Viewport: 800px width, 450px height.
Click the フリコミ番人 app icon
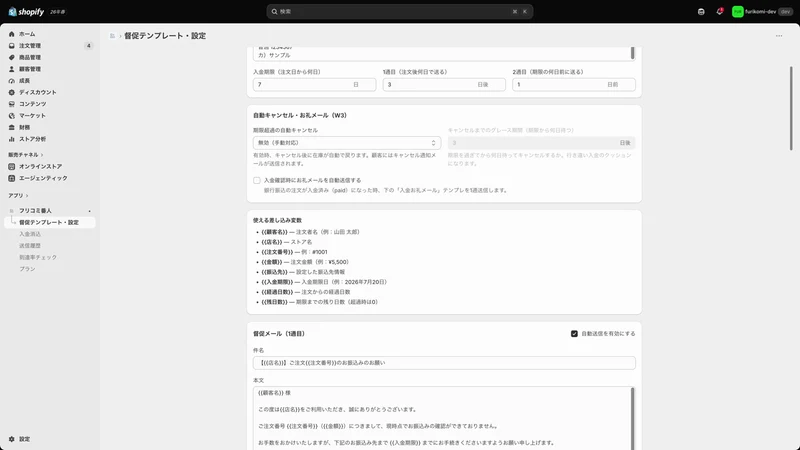coord(12,211)
